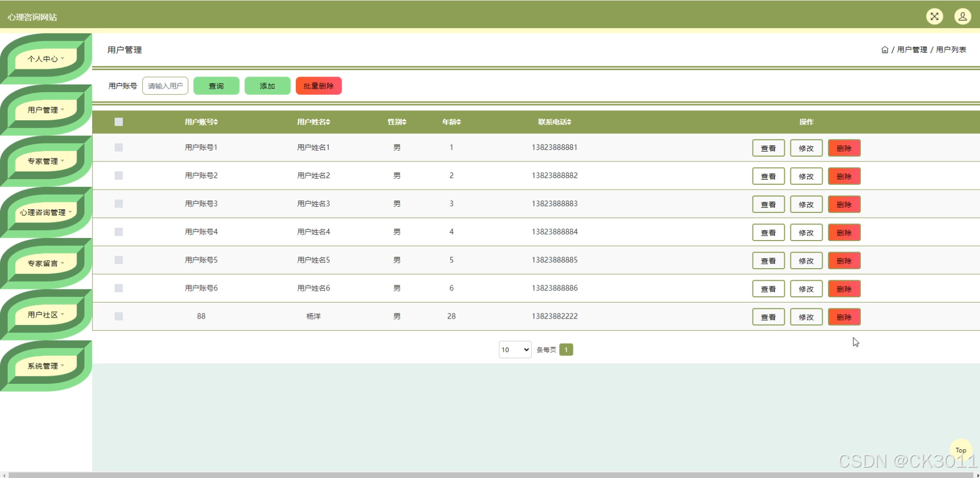Viewport: 980px width, 478px height.
Task: Select the 用户账号5 account cell
Action: 201,260
